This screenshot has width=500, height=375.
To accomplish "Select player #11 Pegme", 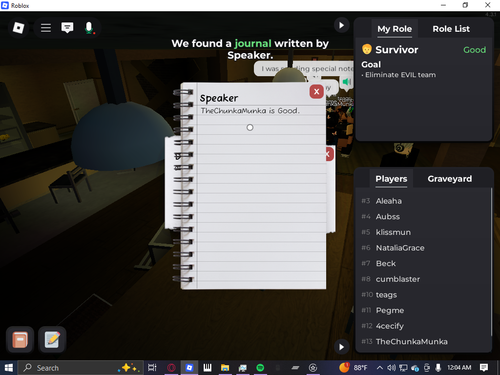I will pyautogui.click(x=423, y=311).
